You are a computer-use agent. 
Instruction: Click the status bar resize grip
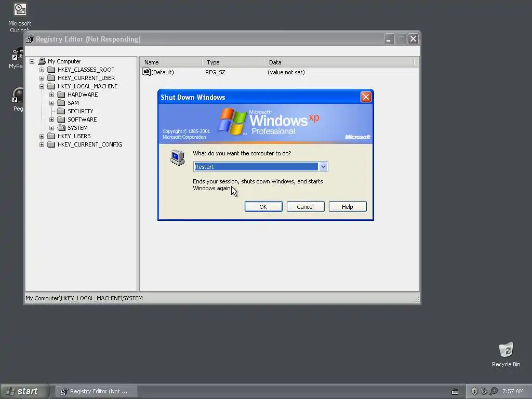coord(416,300)
